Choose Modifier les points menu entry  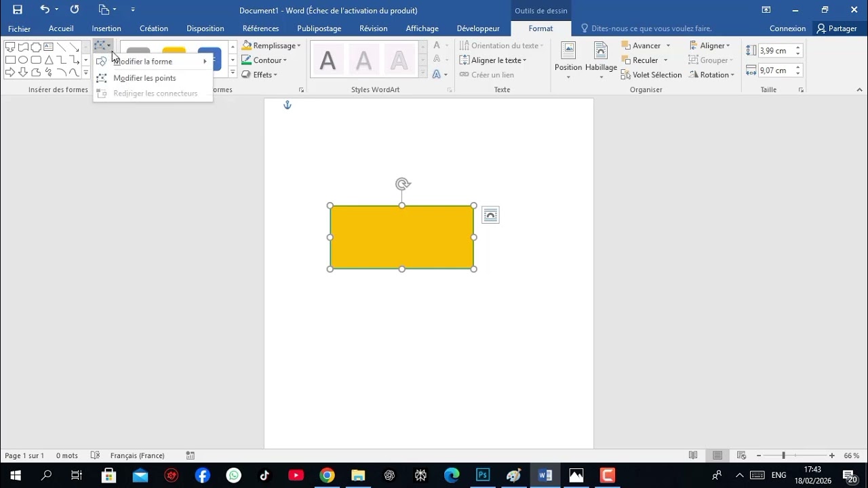tap(153, 78)
